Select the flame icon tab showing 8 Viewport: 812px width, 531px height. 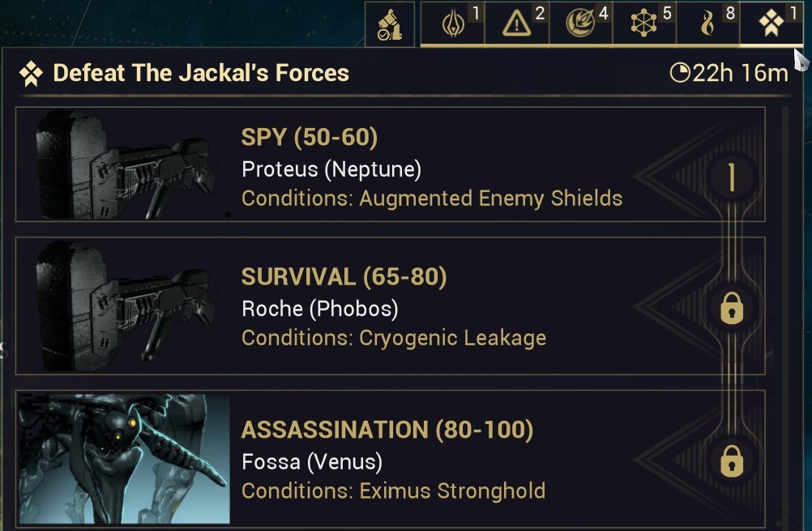point(707,24)
